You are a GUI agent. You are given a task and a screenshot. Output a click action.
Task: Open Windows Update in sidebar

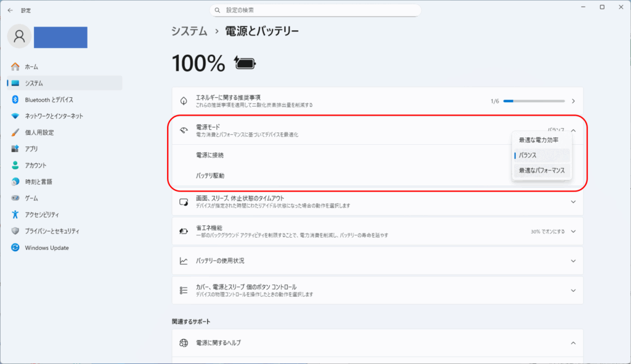(x=47, y=248)
